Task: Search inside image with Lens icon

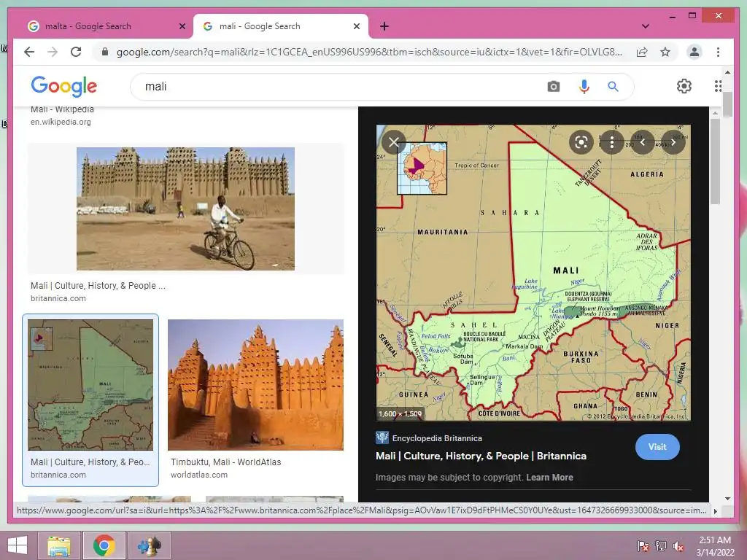Action: (581, 142)
